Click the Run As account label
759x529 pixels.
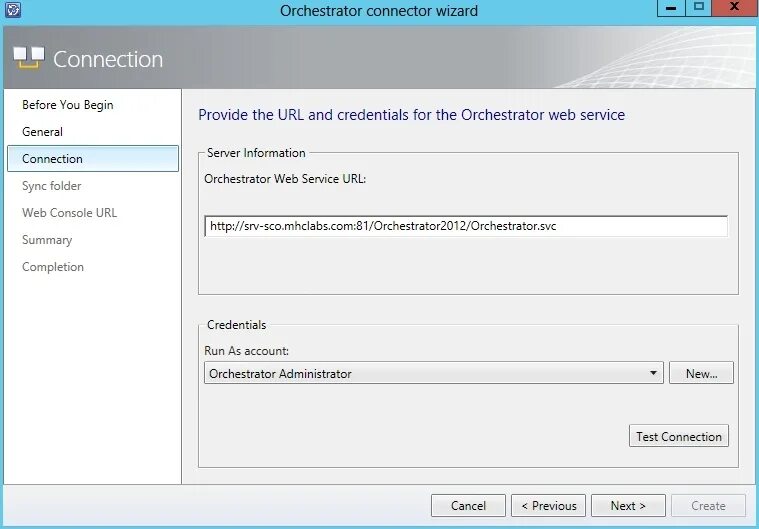tap(246, 351)
